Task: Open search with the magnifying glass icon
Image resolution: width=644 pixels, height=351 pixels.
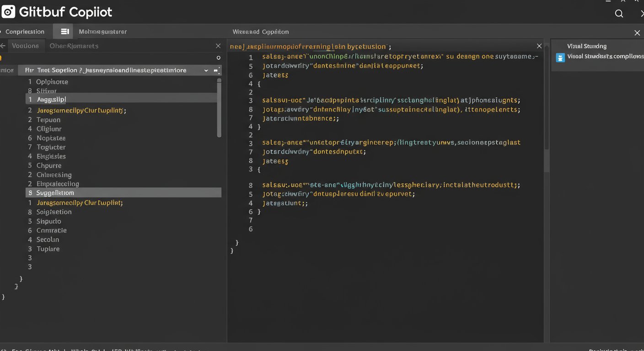Action: (619, 14)
